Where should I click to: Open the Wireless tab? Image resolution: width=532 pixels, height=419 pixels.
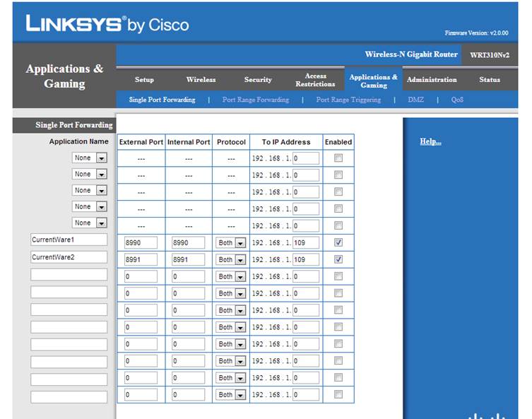(x=201, y=80)
